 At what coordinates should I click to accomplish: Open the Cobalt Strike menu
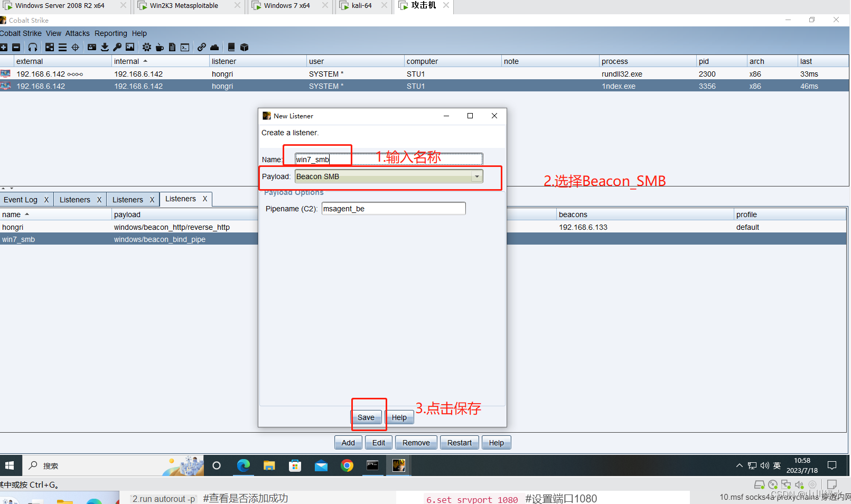[x=21, y=33]
